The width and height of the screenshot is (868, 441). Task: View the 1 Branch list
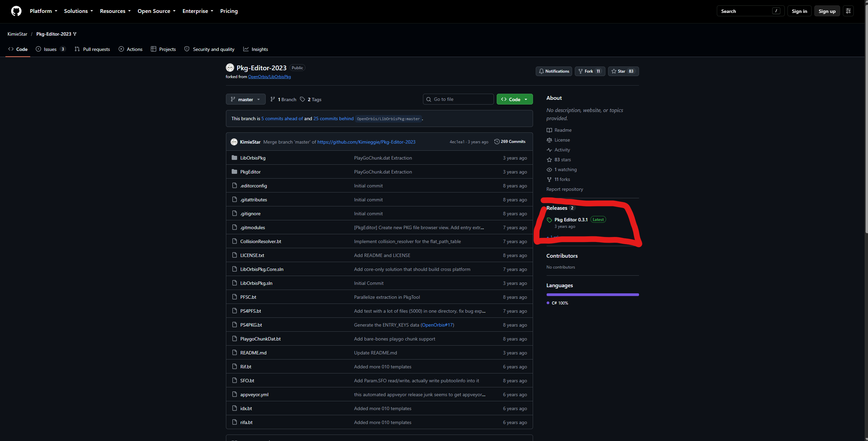283,99
